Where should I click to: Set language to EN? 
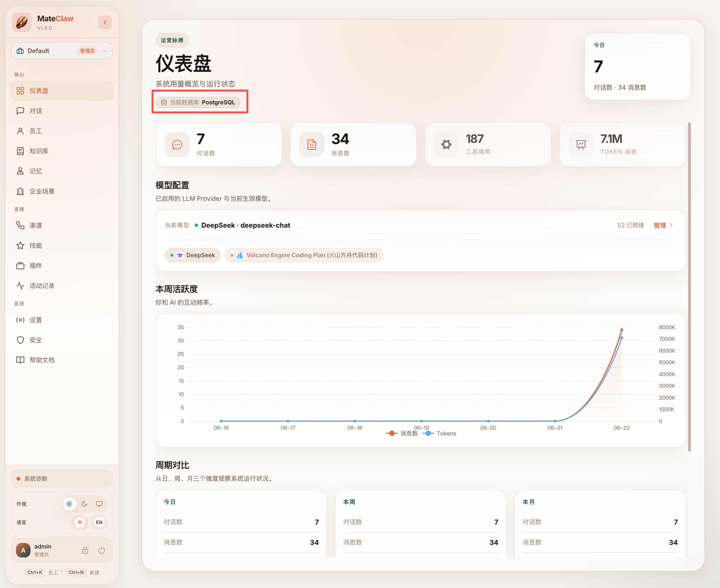(x=99, y=522)
